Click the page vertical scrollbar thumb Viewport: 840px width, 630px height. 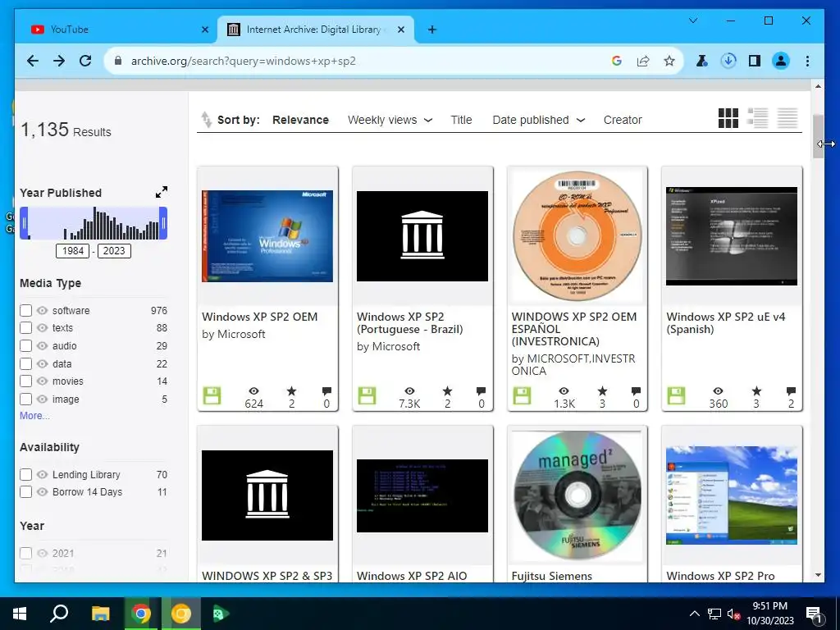(818, 136)
